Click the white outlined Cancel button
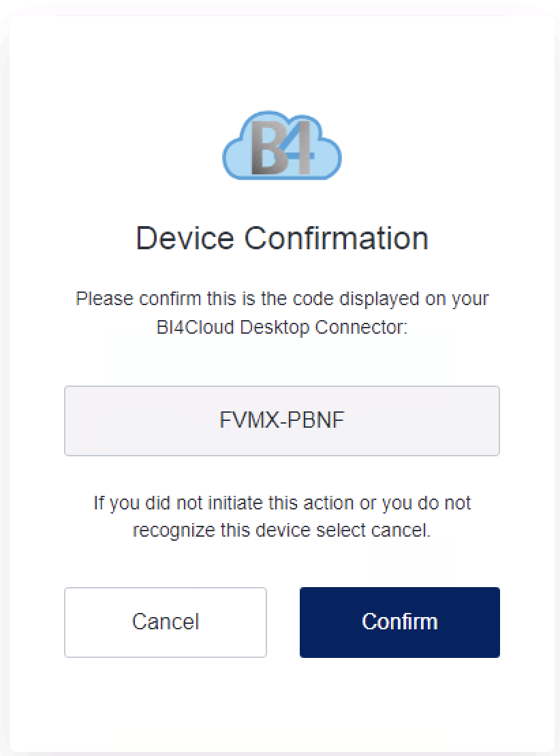The width and height of the screenshot is (560, 756). (x=166, y=622)
